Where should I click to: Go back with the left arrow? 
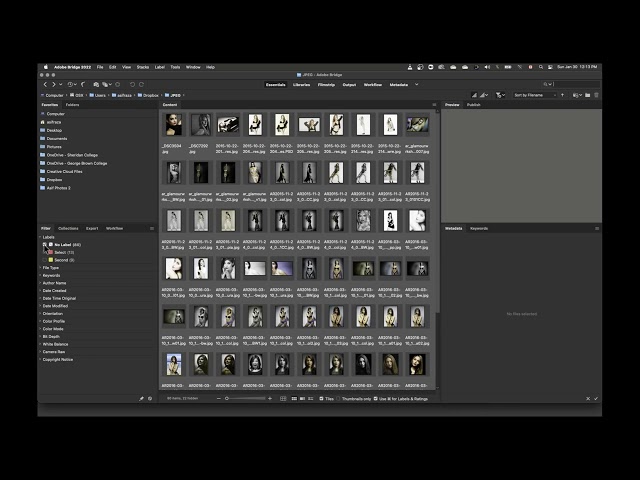click(x=45, y=84)
